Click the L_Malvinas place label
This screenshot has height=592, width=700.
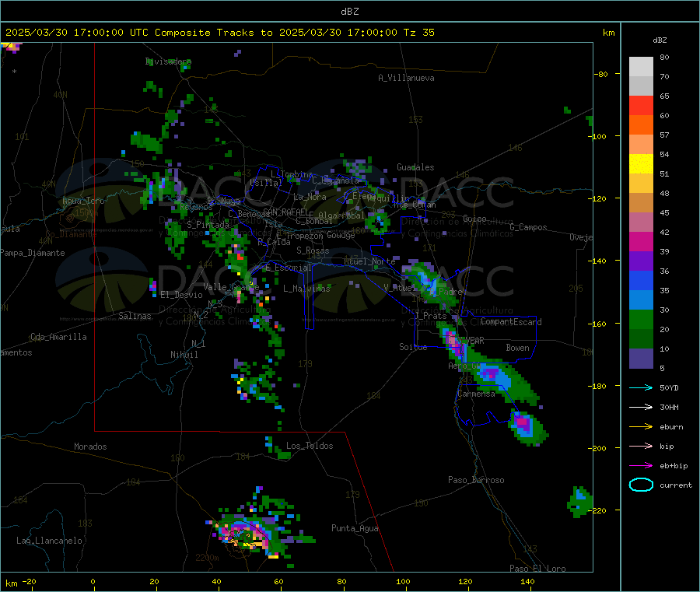coord(306,289)
